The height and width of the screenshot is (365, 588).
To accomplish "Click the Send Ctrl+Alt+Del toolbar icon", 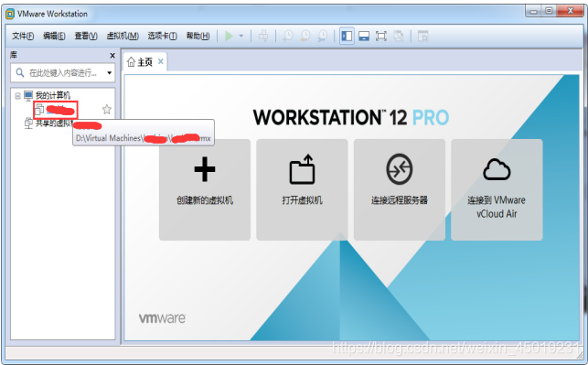I will [263, 36].
